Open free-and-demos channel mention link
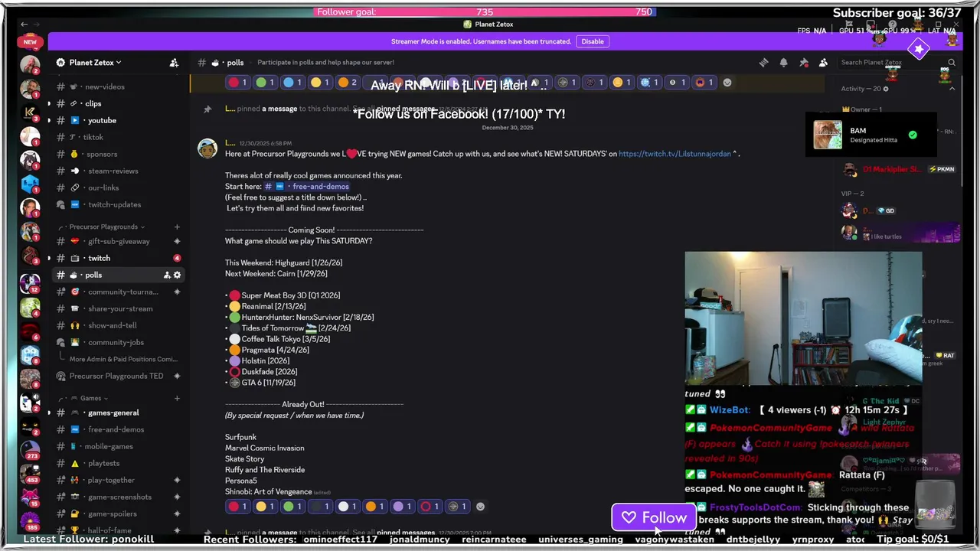 [x=307, y=187]
